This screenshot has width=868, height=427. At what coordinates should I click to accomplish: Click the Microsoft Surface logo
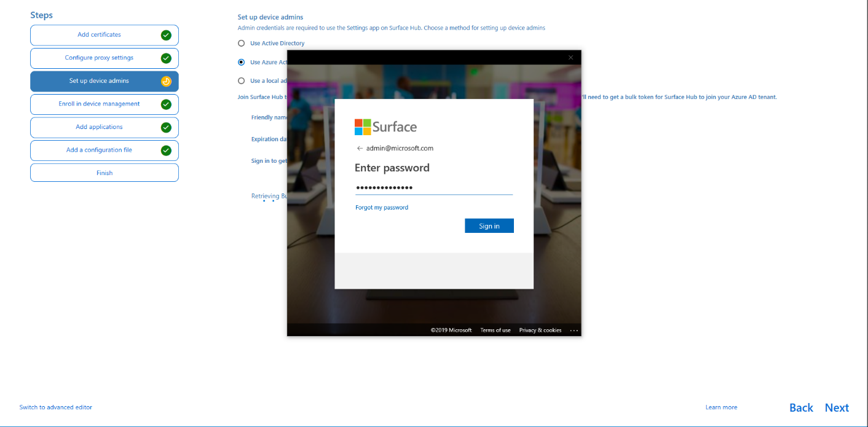pos(385,127)
